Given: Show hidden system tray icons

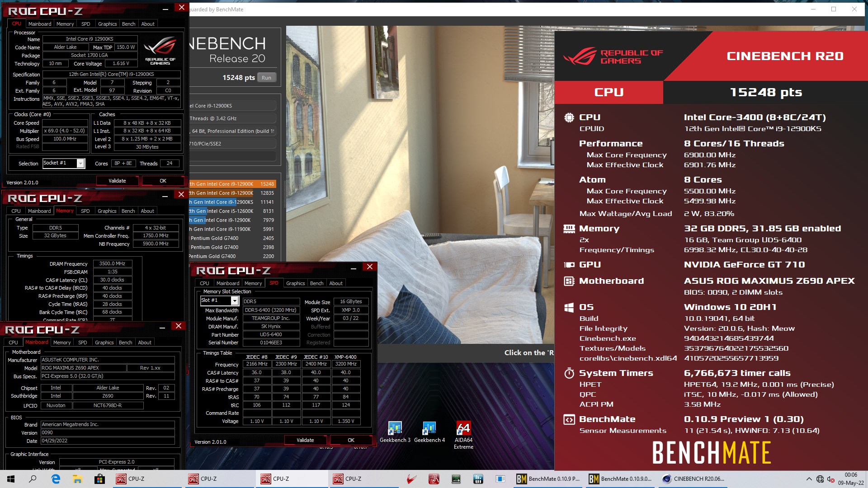Looking at the screenshot, I should pos(809,479).
